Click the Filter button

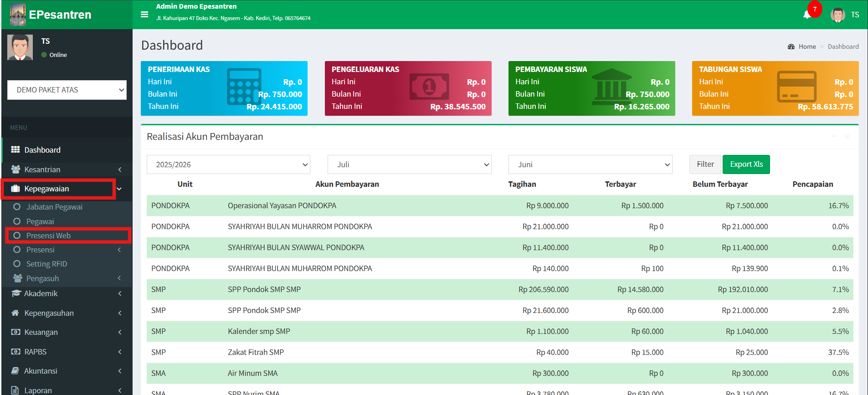point(705,164)
